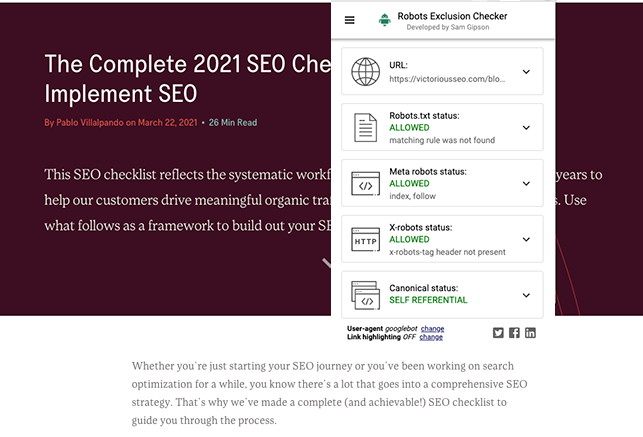Open the LinkedIn share icon
The image size is (643, 437).
click(x=530, y=333)
